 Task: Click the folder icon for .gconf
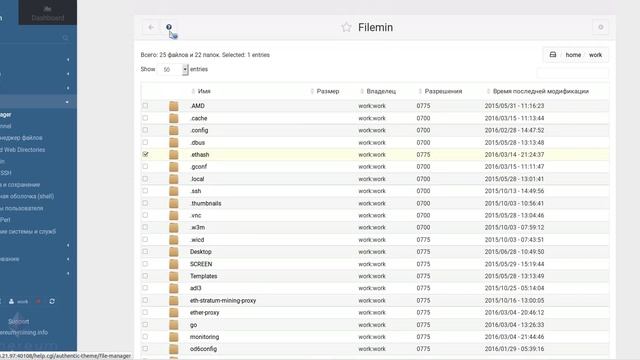(173, 167)
